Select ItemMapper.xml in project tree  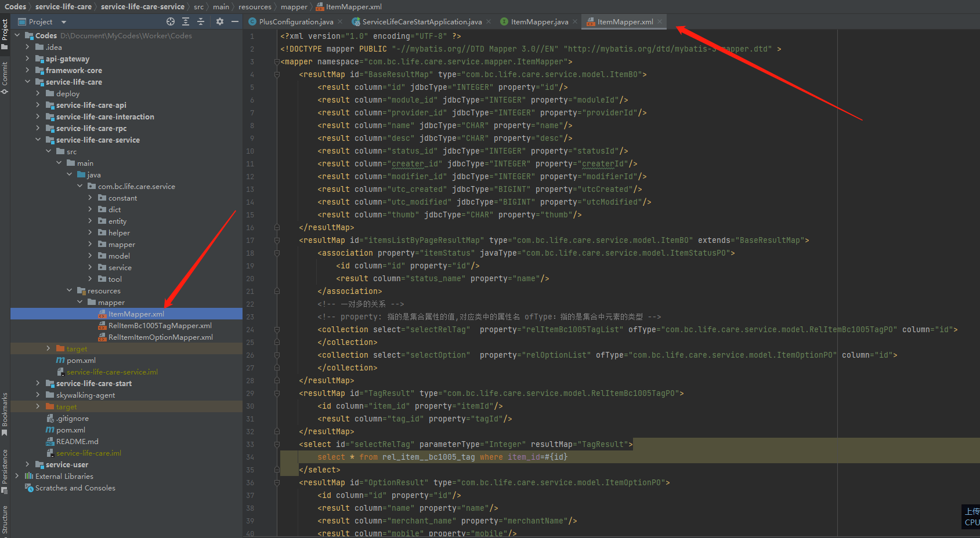tap(136, 314)
